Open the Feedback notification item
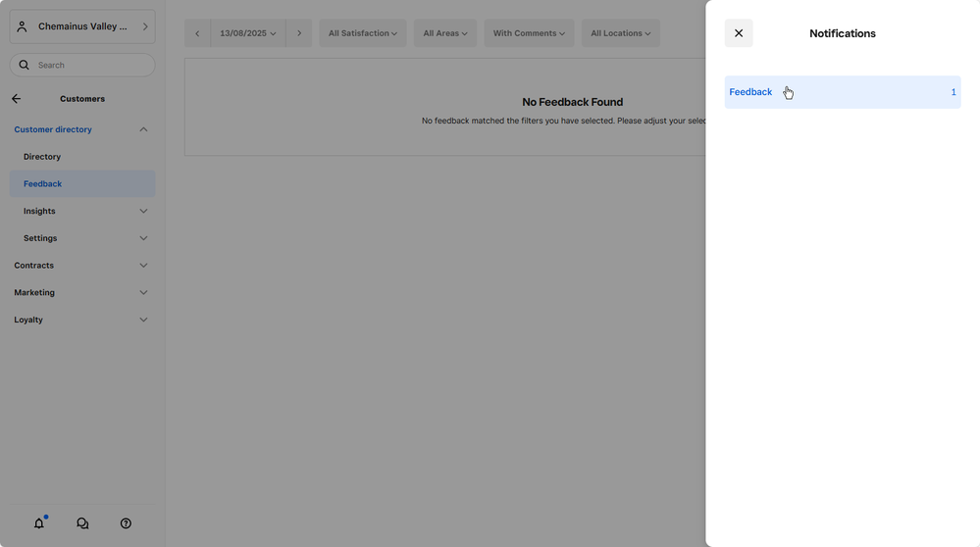This screenshot has height=547, width=980. point(842,92)
